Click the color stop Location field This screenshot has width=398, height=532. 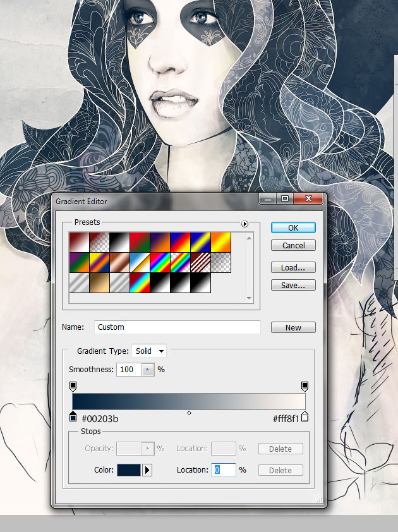click(224, 470)
